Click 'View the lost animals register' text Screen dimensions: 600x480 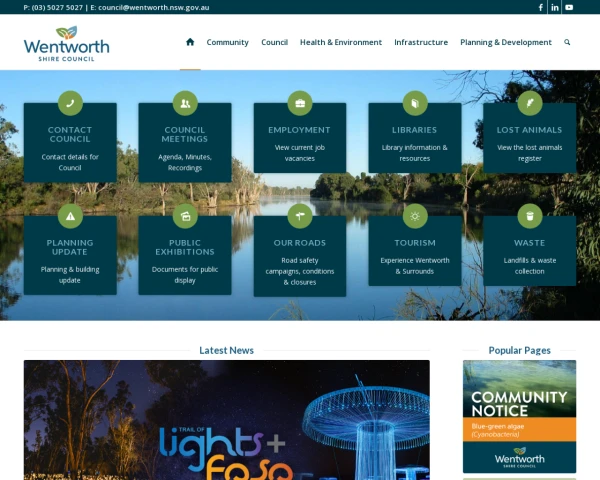pyautogui.click(x=530, y=153)
